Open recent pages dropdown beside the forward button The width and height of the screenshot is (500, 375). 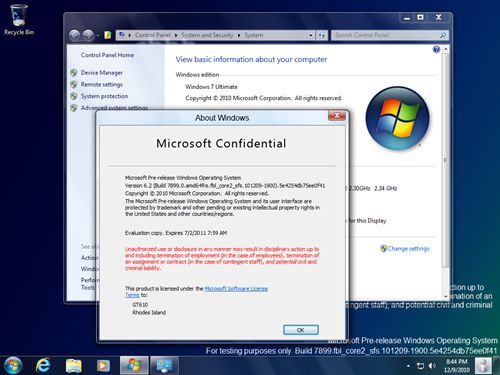click(x=98, y=35)
